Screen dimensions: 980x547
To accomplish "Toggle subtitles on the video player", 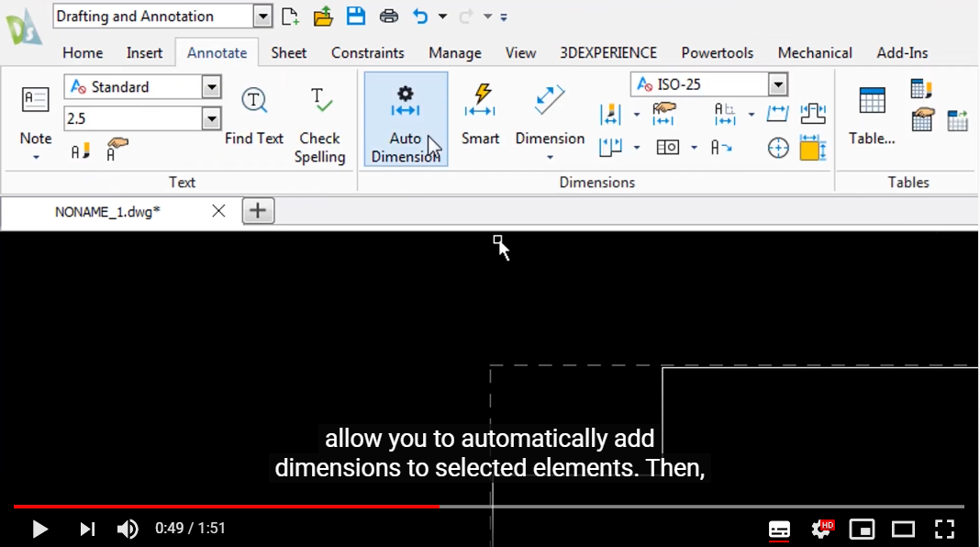I will 779,530.
